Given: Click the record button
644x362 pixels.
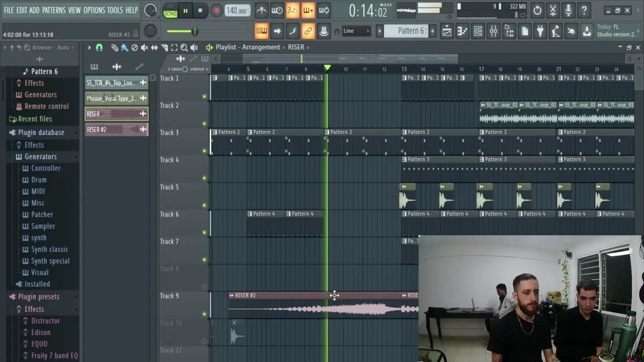Looking at the screenshot, I should tap(216, 11).
